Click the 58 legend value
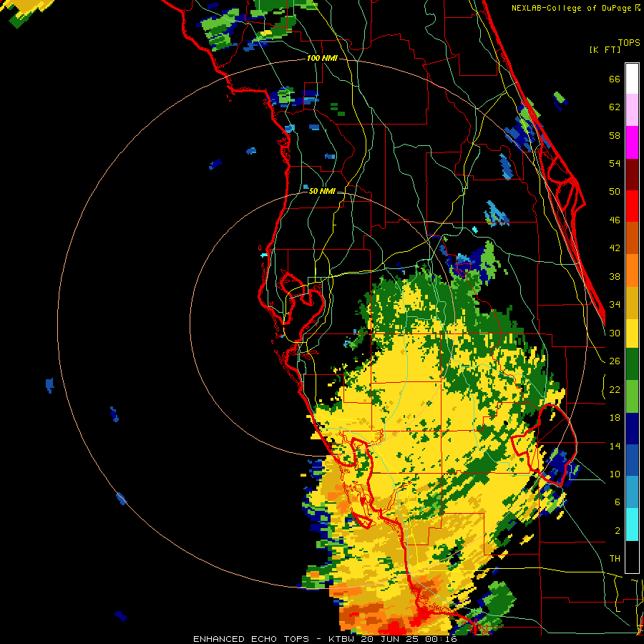The width and height of the screenshot is (644, 644). 615,135
